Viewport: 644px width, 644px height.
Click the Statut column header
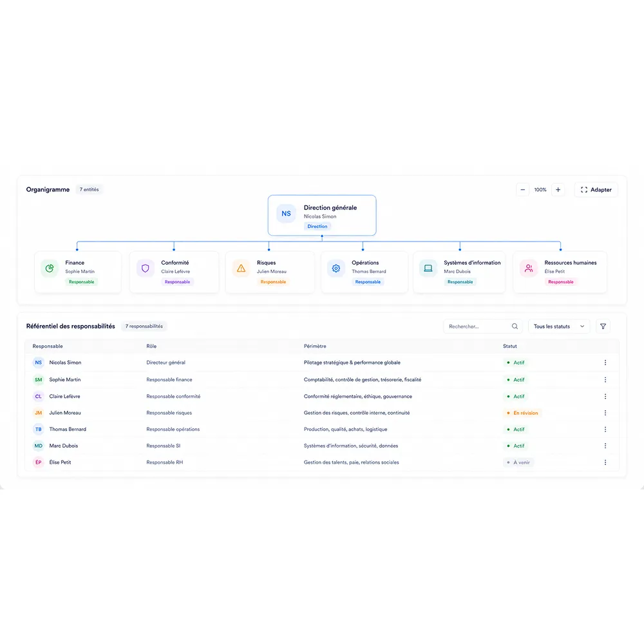tap(509, 346)
